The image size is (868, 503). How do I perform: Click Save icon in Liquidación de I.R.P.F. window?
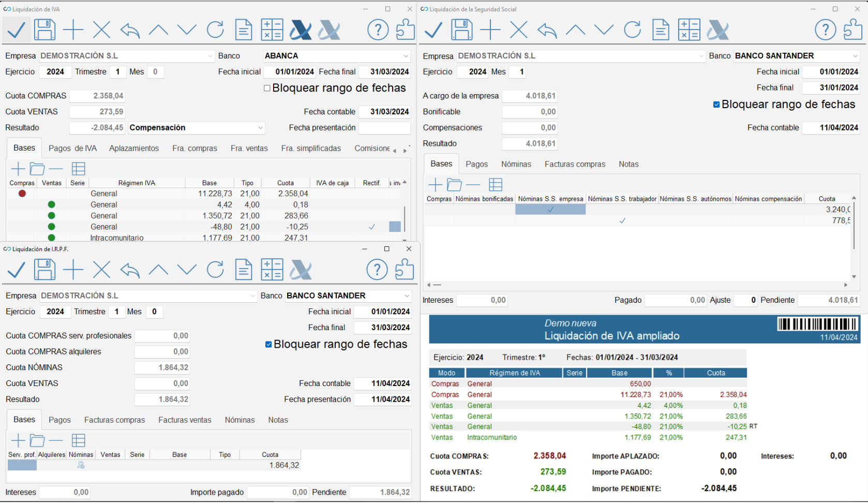point(44,270)
